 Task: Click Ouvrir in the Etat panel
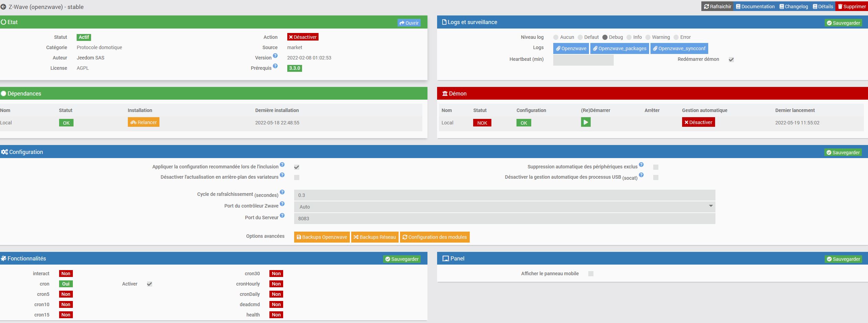tap(409, 23)
